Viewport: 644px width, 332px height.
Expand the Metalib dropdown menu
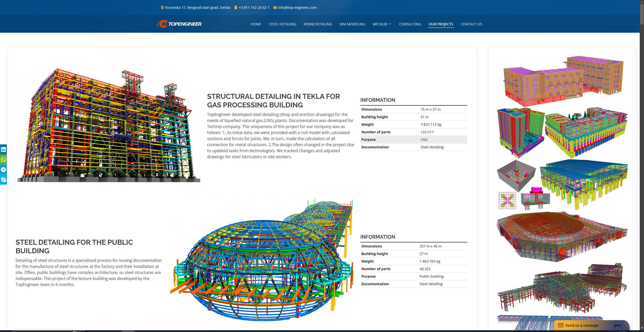pos(382,24)
